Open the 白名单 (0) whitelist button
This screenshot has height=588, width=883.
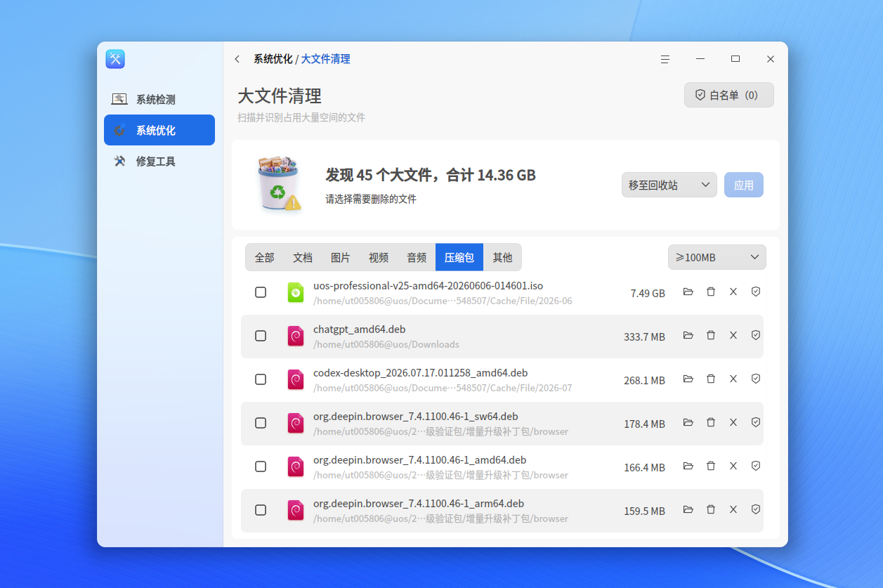[729, 95]
